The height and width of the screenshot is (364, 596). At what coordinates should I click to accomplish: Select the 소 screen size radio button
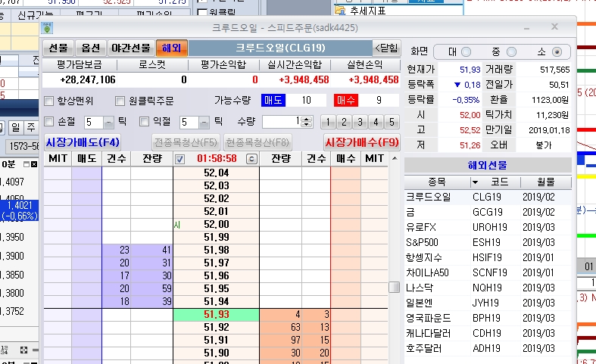coord(557,51)
